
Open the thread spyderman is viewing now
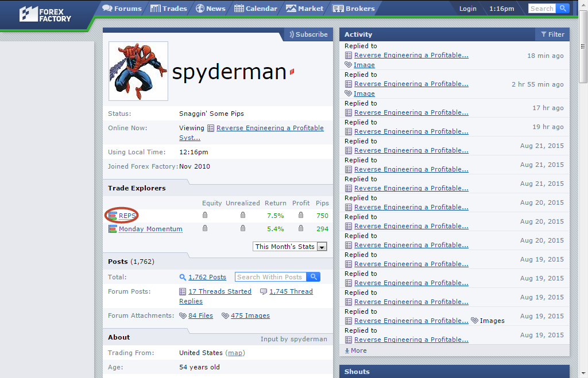click(270, 128)
